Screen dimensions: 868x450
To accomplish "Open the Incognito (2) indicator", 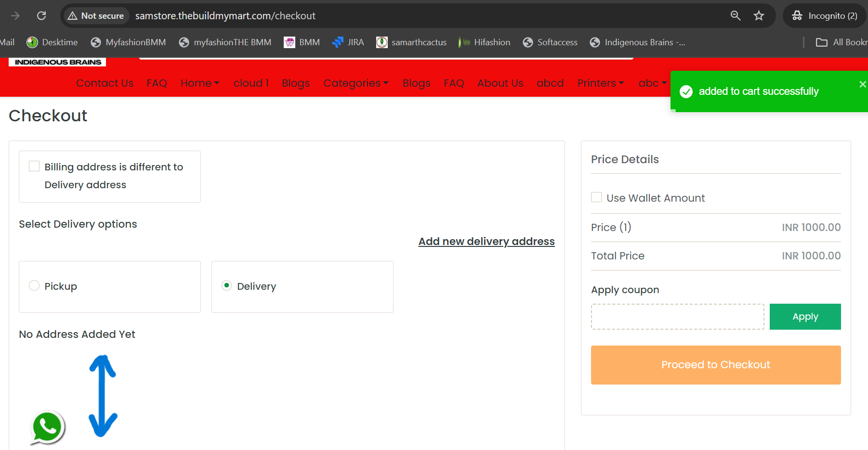I will pos(825,16).
